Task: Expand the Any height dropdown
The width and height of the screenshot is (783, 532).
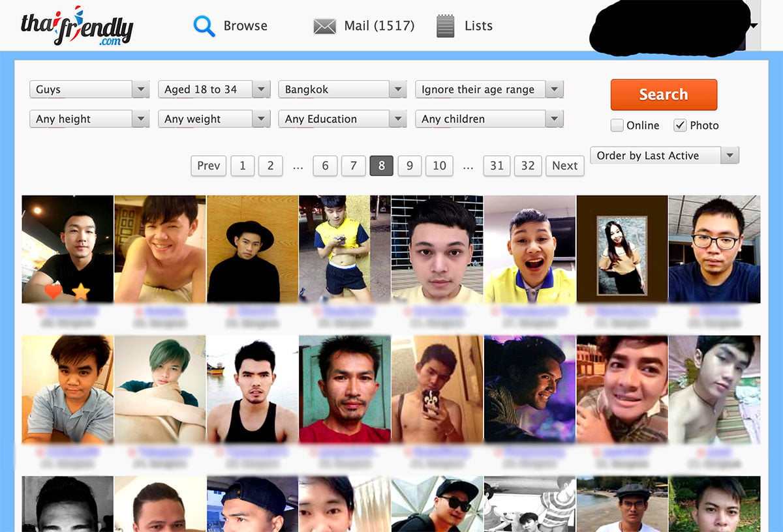Action: point(89,119)
